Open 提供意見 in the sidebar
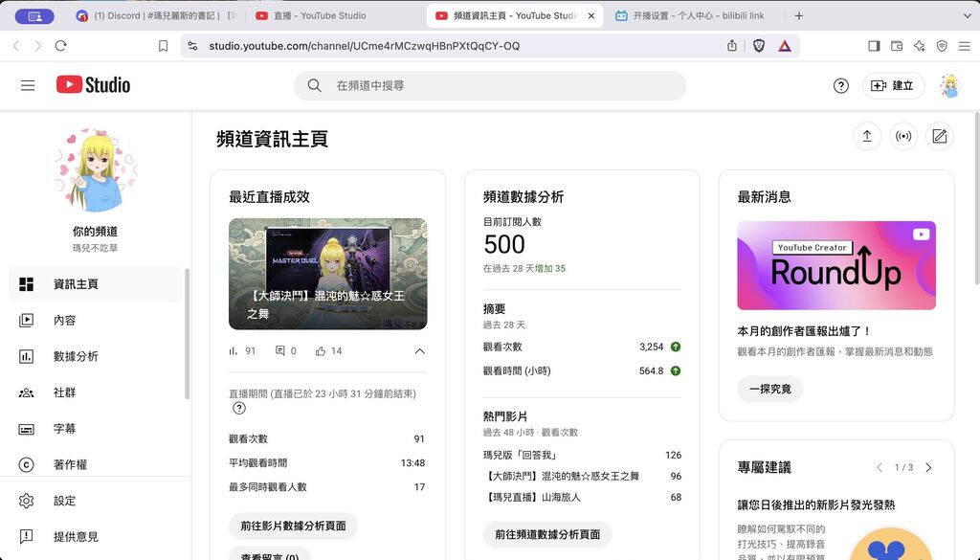 click(95, 537)
